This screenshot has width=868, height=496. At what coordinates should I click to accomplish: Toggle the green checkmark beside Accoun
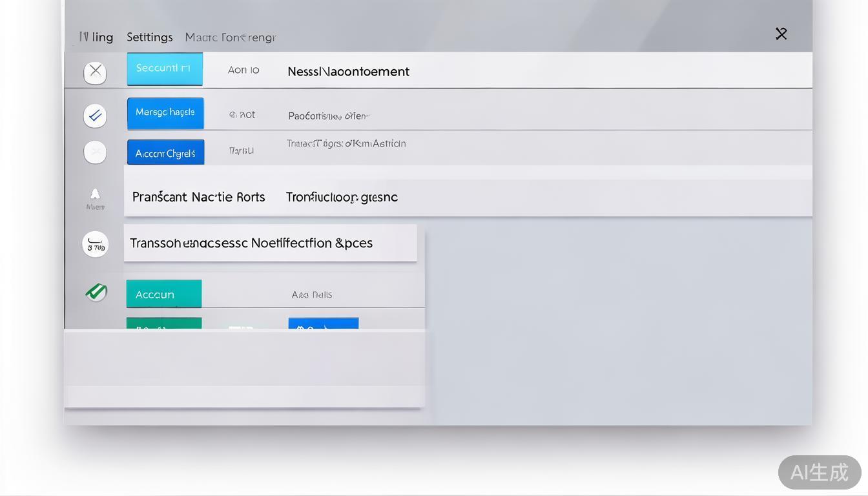coord(96,292)
